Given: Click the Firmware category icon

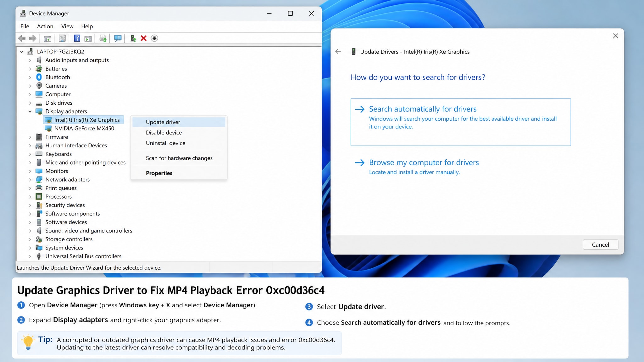Looking at the screenshot, I should (39, 137).
